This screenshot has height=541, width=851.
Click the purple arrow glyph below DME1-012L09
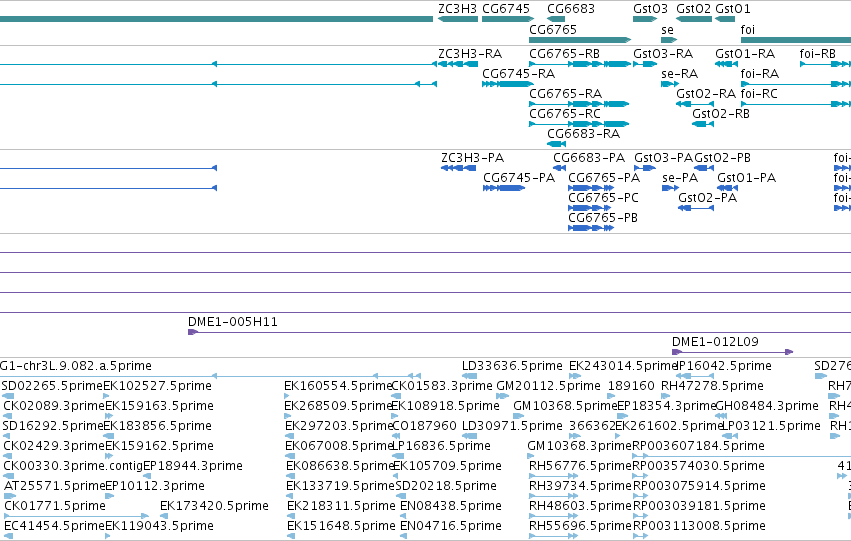(733, 352)
